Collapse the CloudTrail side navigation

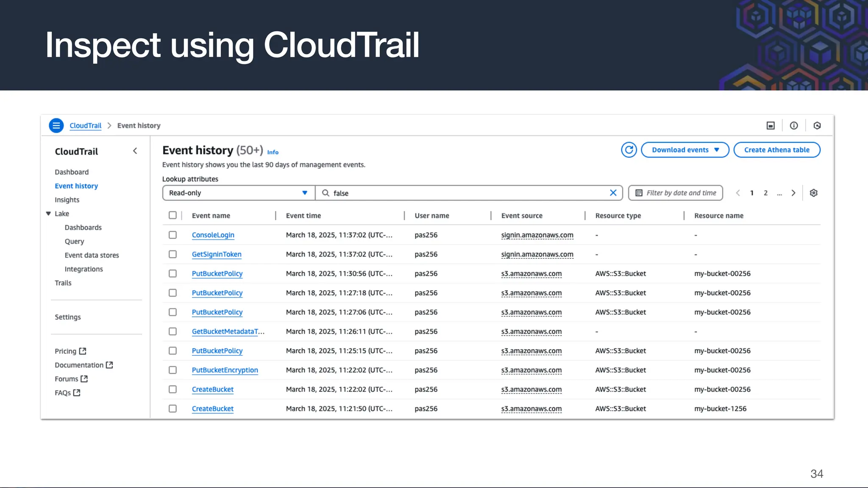[x=135, y=151]
